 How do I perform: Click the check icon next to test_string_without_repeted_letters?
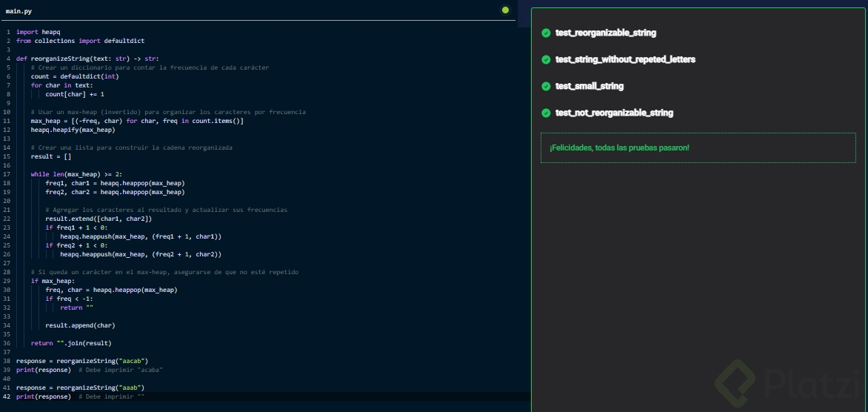pos(546,59)
